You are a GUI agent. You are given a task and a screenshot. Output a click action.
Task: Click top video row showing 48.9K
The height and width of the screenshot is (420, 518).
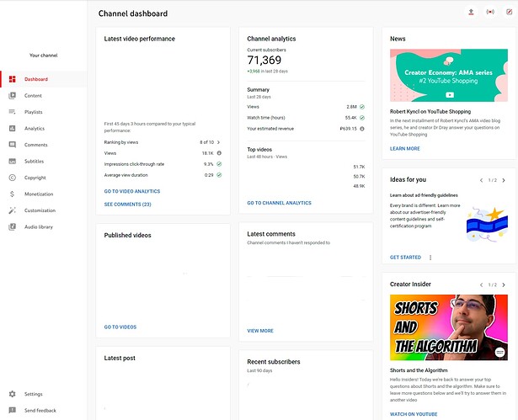pyautogui.click(x=306, y=186)
